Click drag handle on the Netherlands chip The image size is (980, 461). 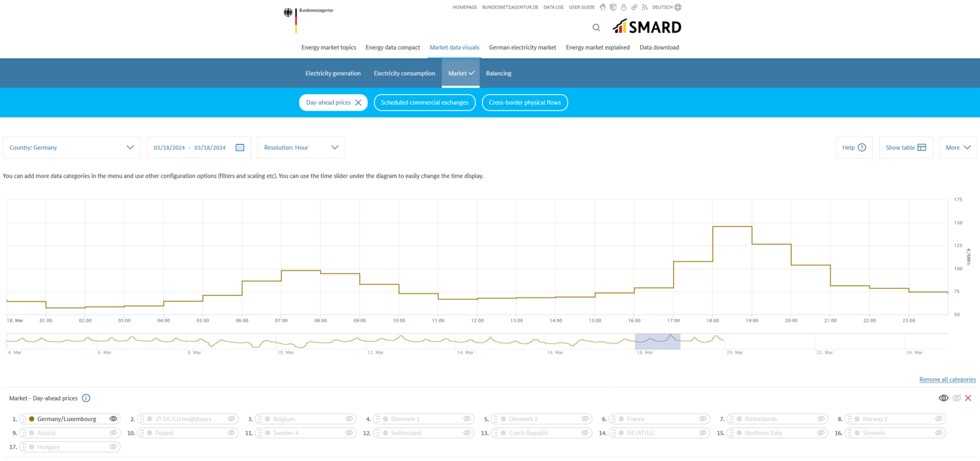[732, 419]
